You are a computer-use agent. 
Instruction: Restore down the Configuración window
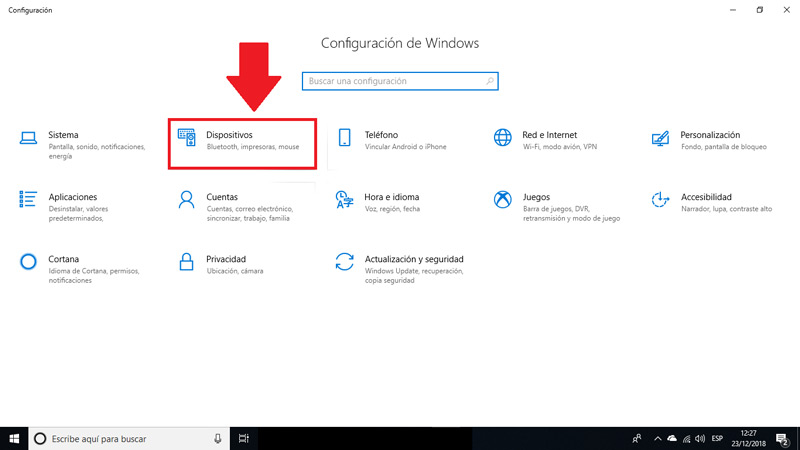(760, 10)
